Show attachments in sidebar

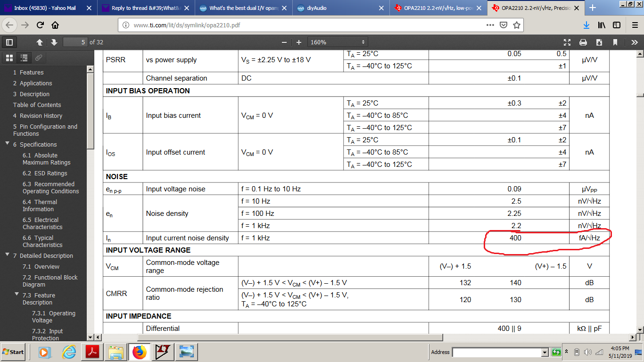tap(39, 58)
